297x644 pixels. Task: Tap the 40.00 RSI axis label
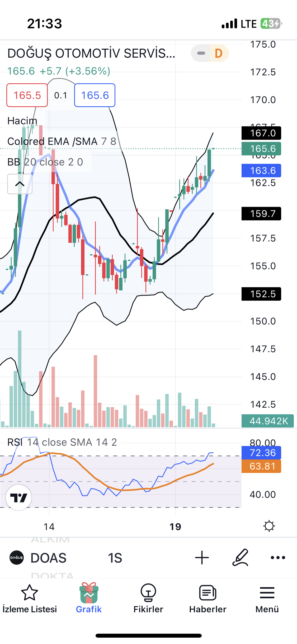[x=263, y=494]
